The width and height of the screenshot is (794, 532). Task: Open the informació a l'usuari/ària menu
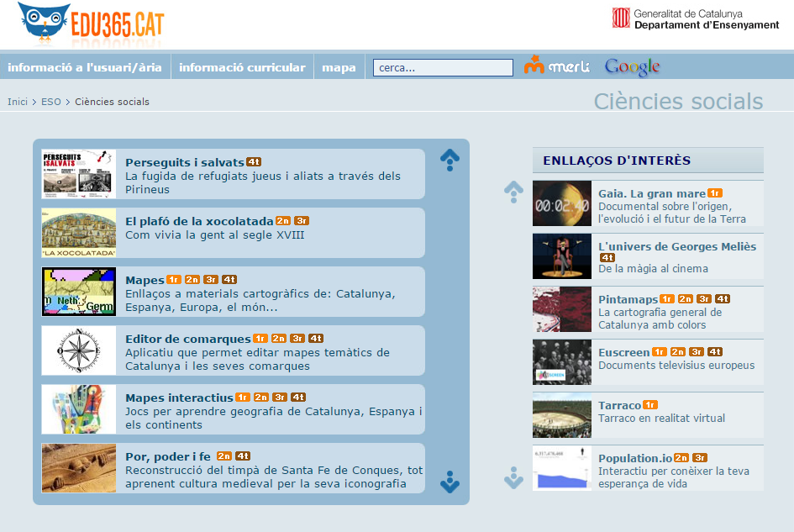click(85, 67)
